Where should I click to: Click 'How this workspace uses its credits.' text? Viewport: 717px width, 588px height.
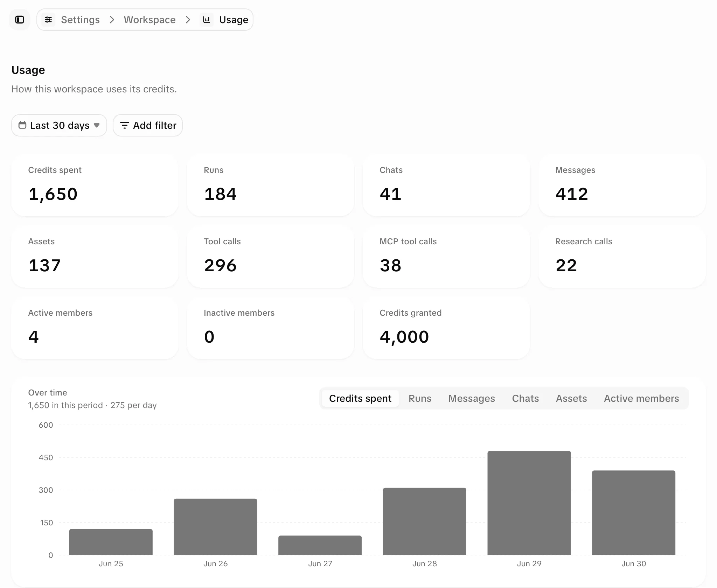coord(94,89)
